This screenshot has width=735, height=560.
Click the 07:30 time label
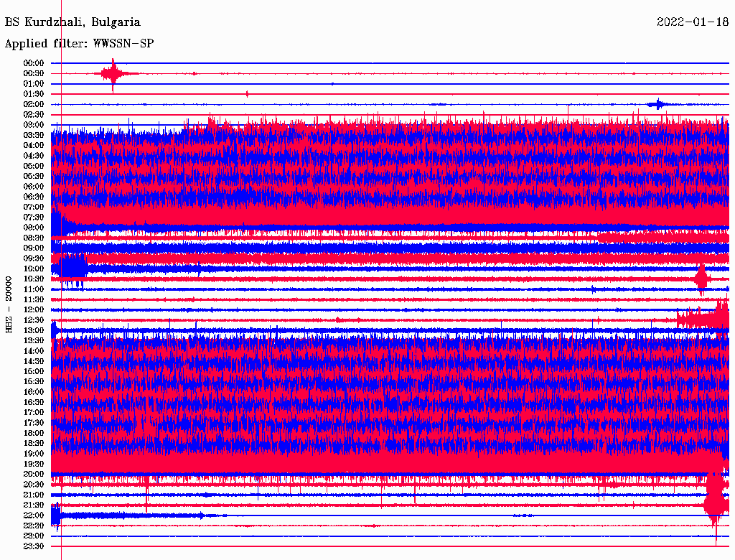tap(34, 217)
